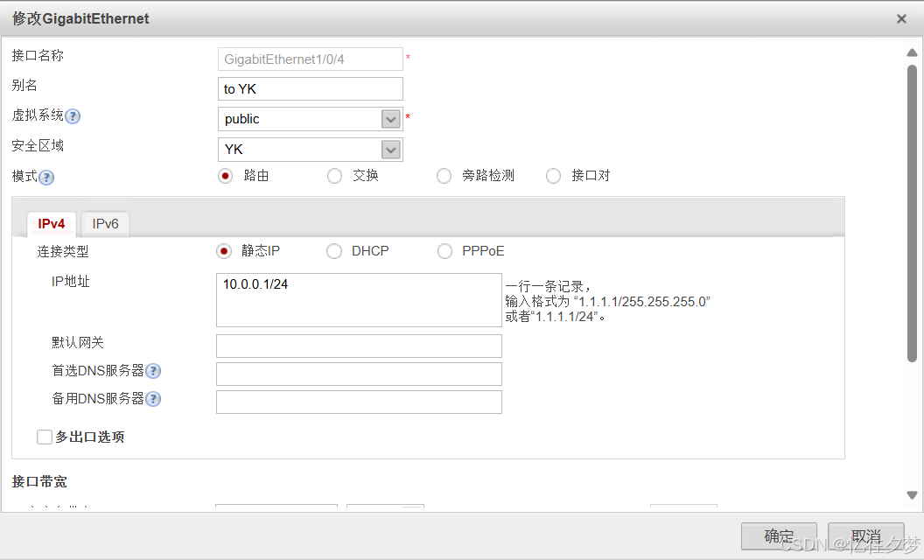Select the 路由 mode radio button
924x560 pixels.
pos(225,176)
